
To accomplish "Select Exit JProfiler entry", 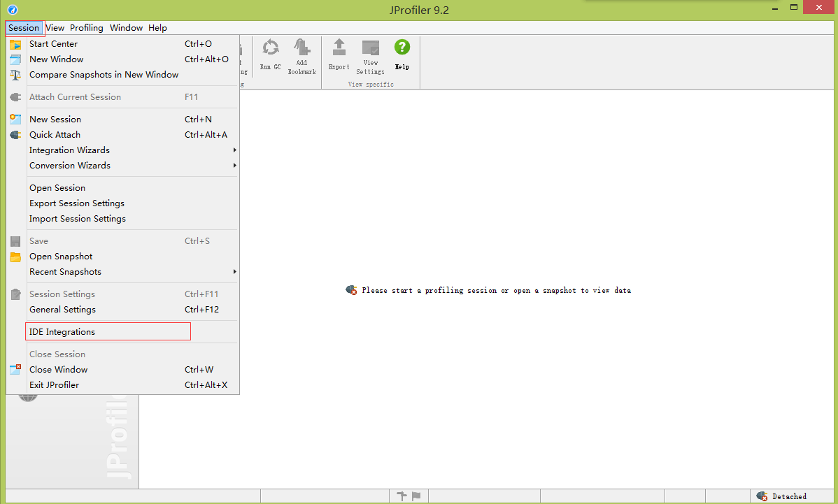I will (x=122, y=385).
